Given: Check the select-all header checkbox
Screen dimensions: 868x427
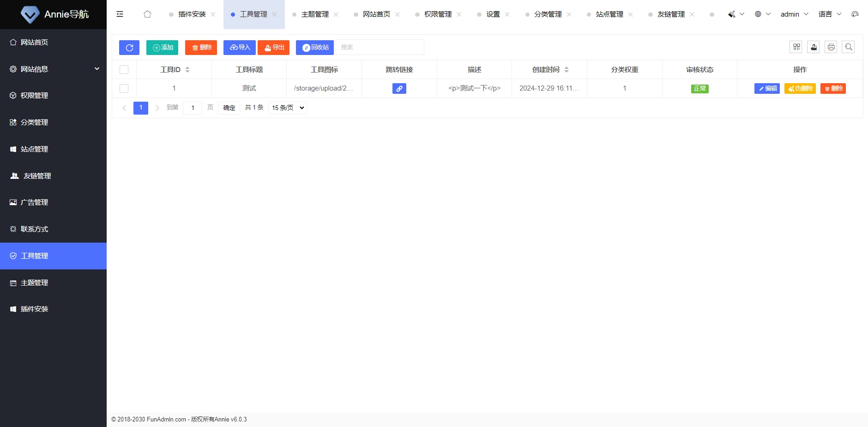Looking at the screenshot, I should click(x=124, y=69).
